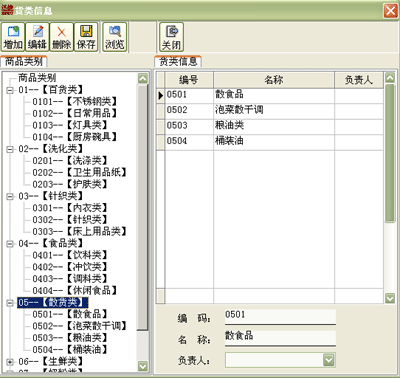The height and width of the screenshot is (378, 400).
Task: Select tree item 0202--【卫生用品纸】
Action: pyautogui.click(x=80, y=172)
